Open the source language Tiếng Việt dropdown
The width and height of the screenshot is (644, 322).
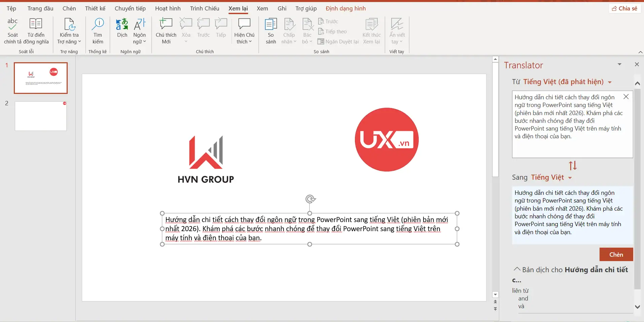coord(610,82)
